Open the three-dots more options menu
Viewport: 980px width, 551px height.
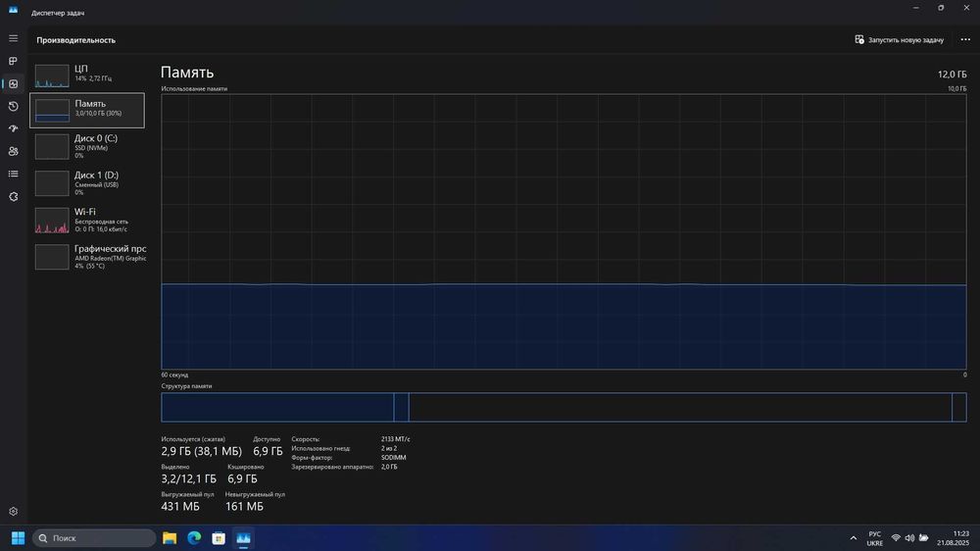[965, 39]
